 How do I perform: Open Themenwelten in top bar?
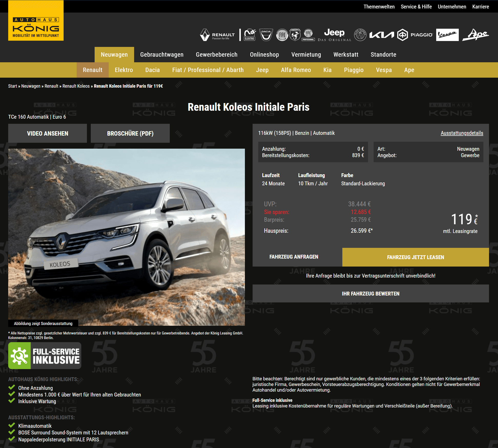(x=379, y=7)
